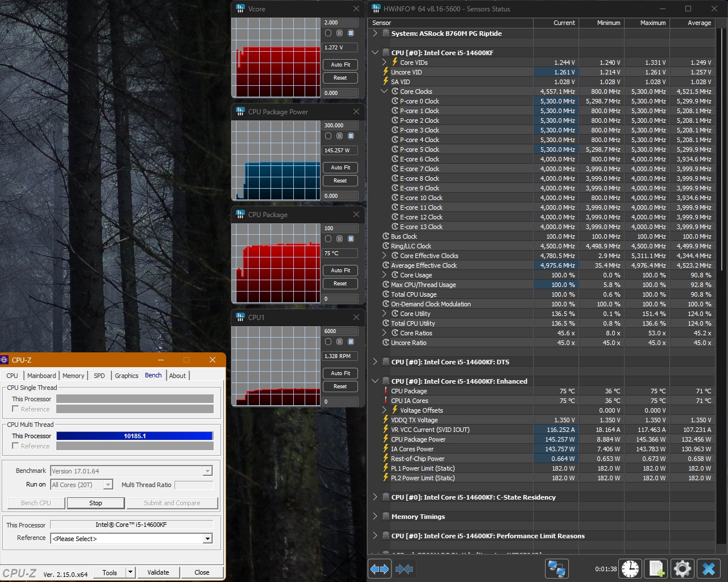The height and width of the screenshot is (582, 728).
Task: Toggle the round option button in the 75 °C CPU Package graph
Action: 328,239
